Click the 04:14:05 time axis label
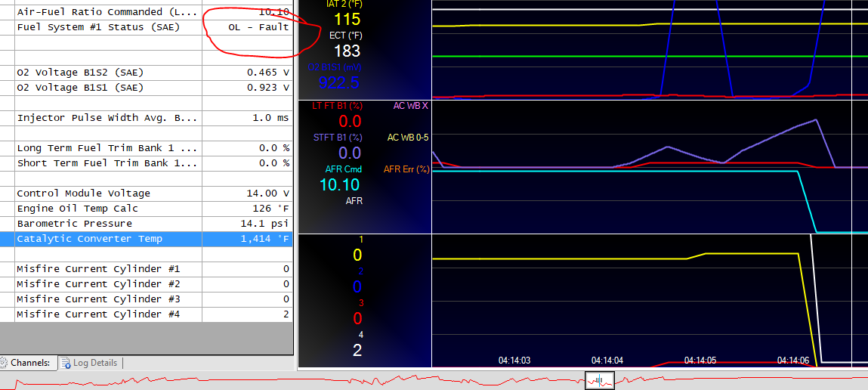868x390 pixels. pyautogui.click(x=700, y=360)
